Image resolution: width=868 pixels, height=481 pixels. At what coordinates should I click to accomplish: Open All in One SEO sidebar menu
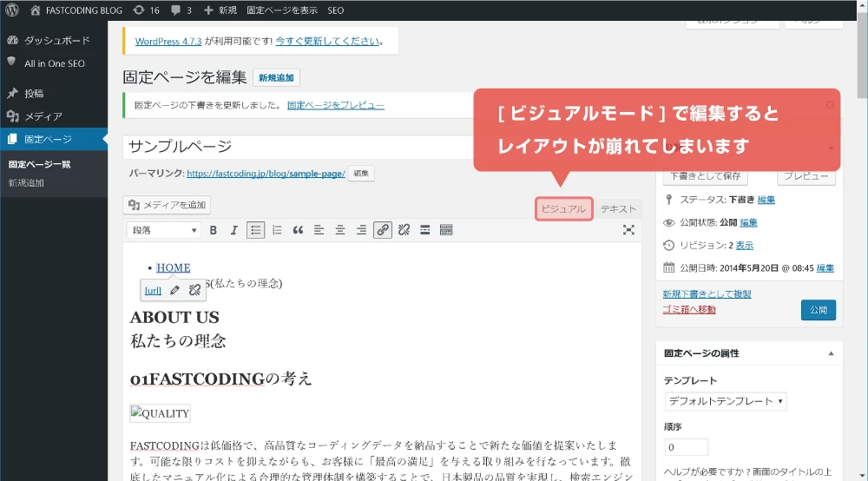(54, 63)
